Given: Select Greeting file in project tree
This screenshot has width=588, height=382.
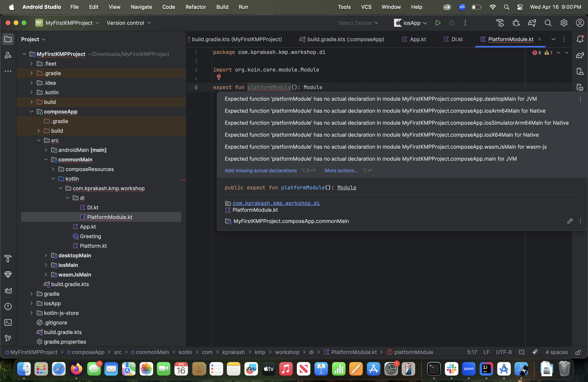Looking at the screenshot, I should pos(90,236).
